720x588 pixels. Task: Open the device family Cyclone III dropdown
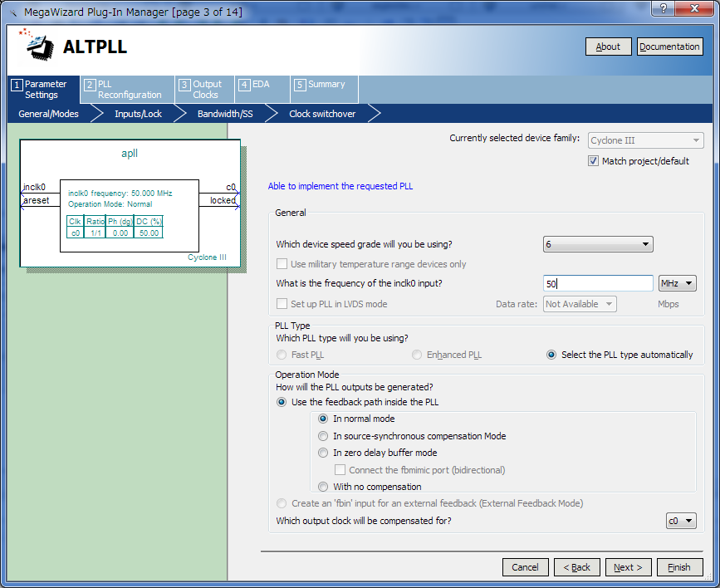pyautogui.click(x=645, y=140)
